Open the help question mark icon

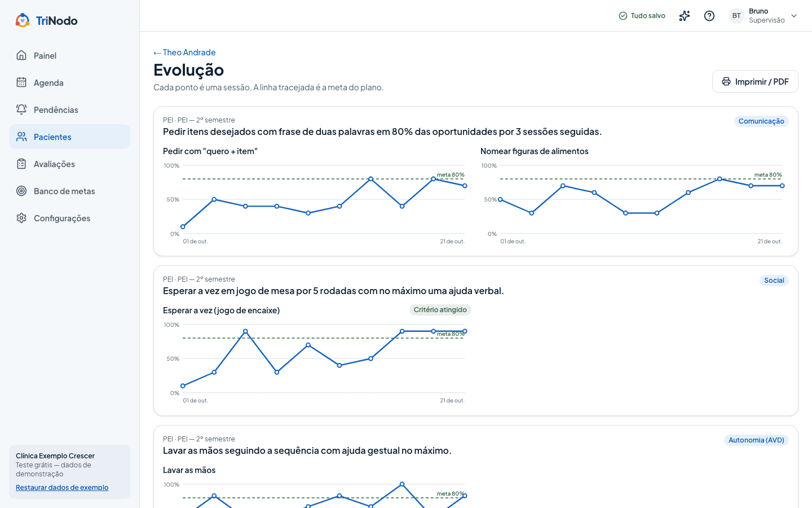709,16
